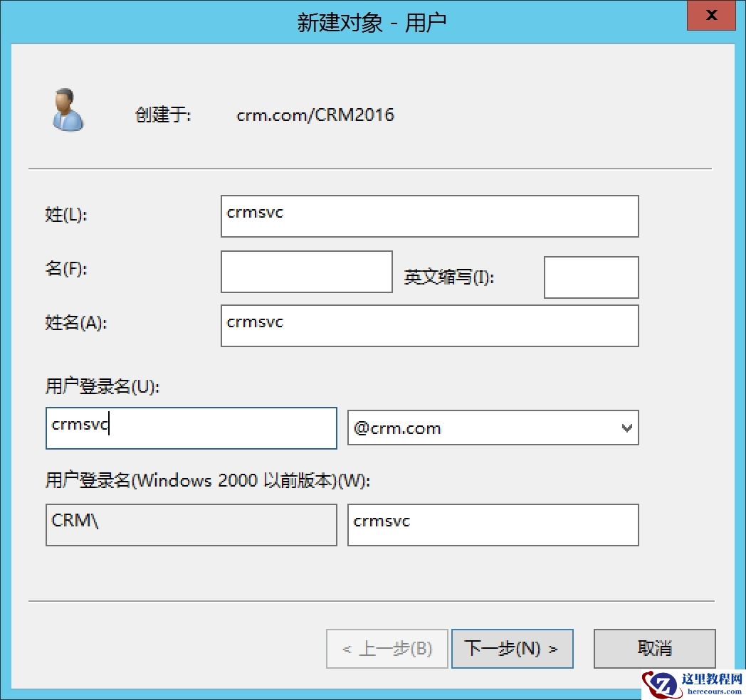The width and height of the screenshot is (746, 700).
Task: Focus the 姓(L) last name field
Action: coord(429,216)
